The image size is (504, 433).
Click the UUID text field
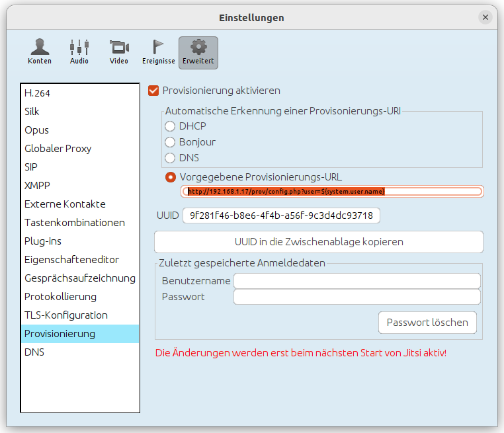click(x=281, y=216)
